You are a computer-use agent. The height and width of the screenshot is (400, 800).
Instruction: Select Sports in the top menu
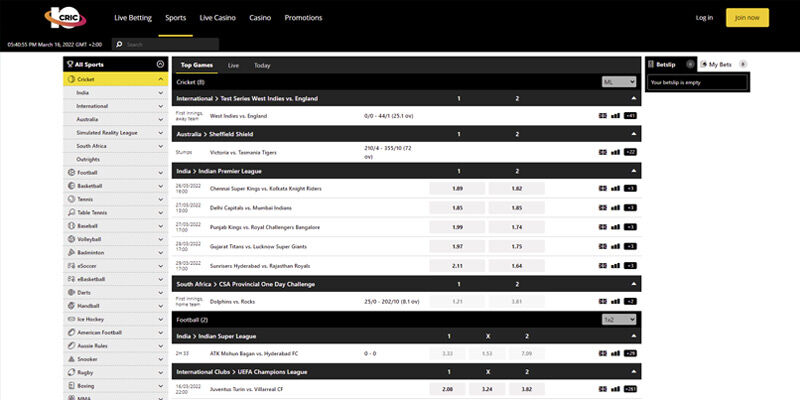(176, 18)
